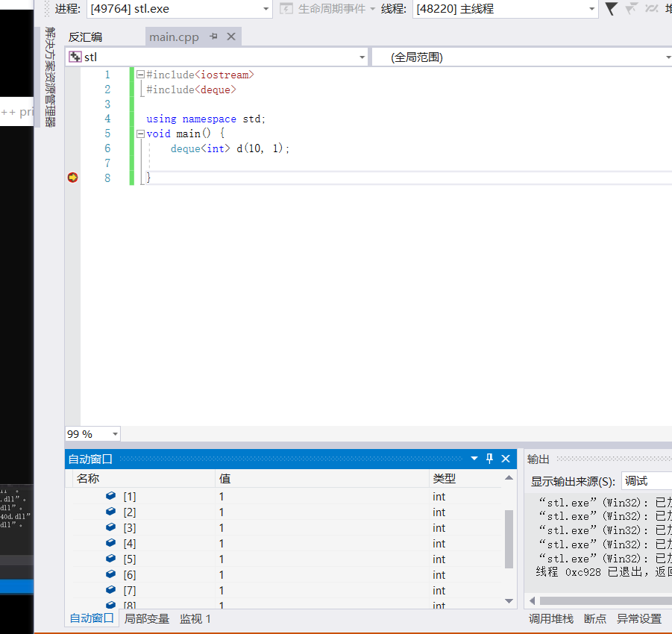
Task: Click the up arrow of the autos scrollbar
Action: [x=509, y=477]
